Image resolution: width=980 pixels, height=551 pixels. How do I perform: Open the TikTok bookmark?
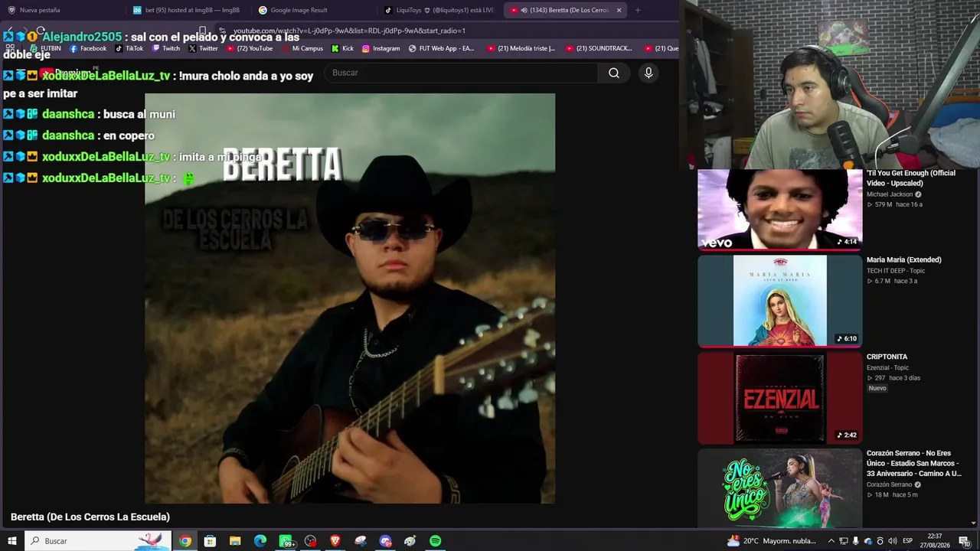[129, 48]
